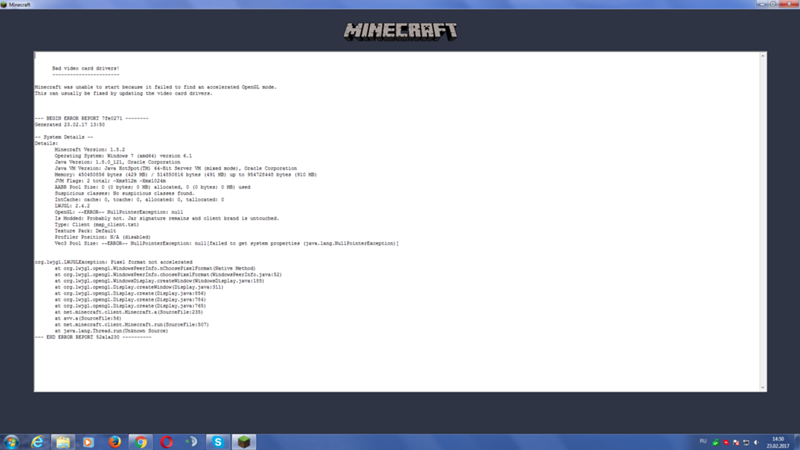
Task: Open the network connection tray icon
Action: coord(746,442)
